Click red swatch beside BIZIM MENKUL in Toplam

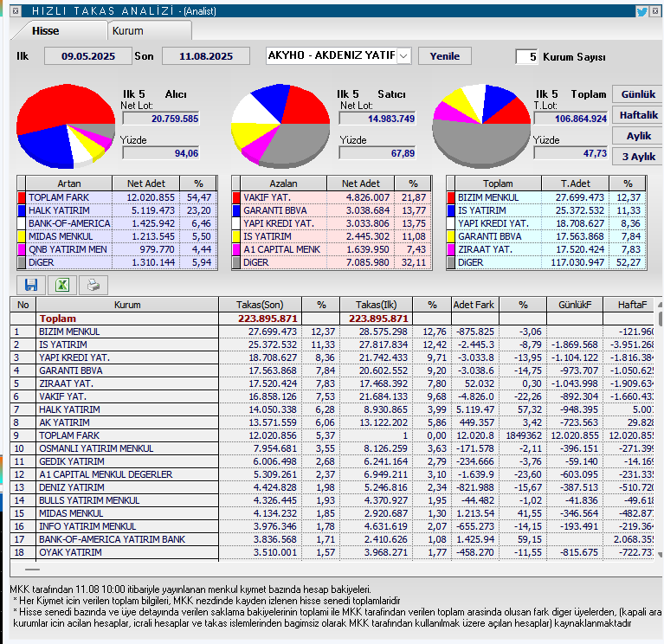pyautogui.click(x=451, y=197)
